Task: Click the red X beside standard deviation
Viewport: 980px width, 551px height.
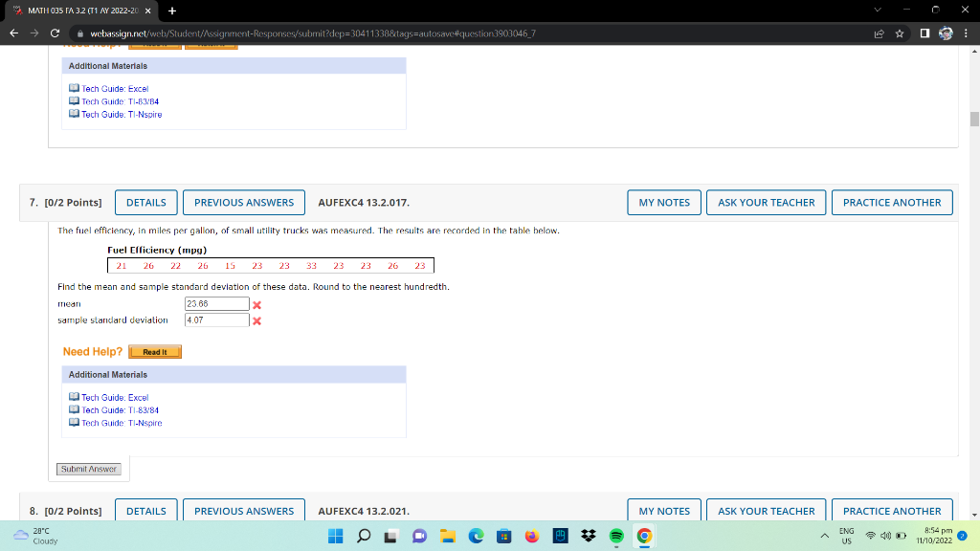Action: click(256, 321)
